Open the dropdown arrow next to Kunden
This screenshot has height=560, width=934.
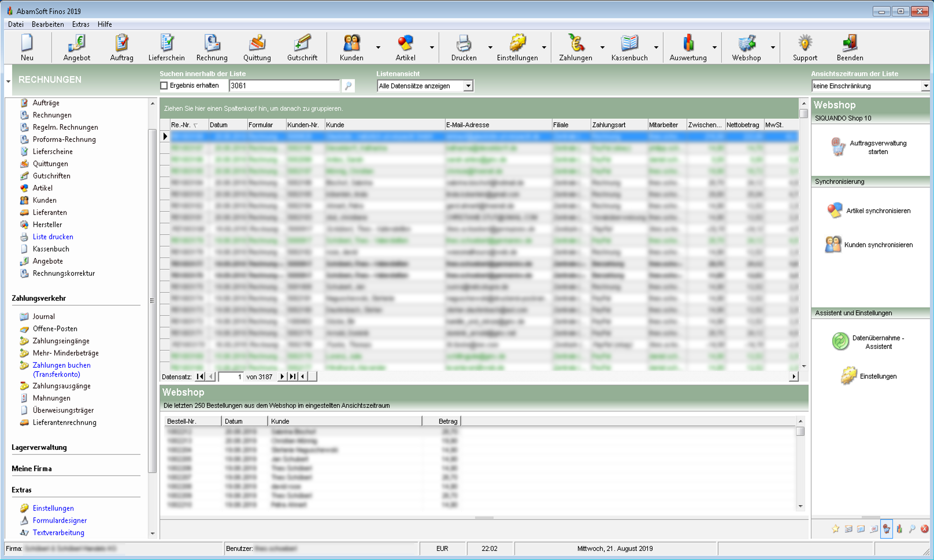[378, 47]
